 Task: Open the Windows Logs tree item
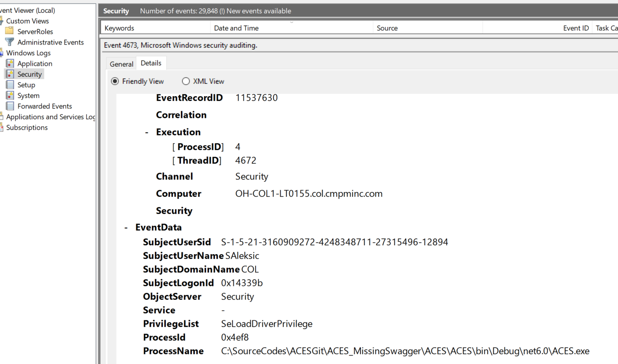(x=28, y=53)
